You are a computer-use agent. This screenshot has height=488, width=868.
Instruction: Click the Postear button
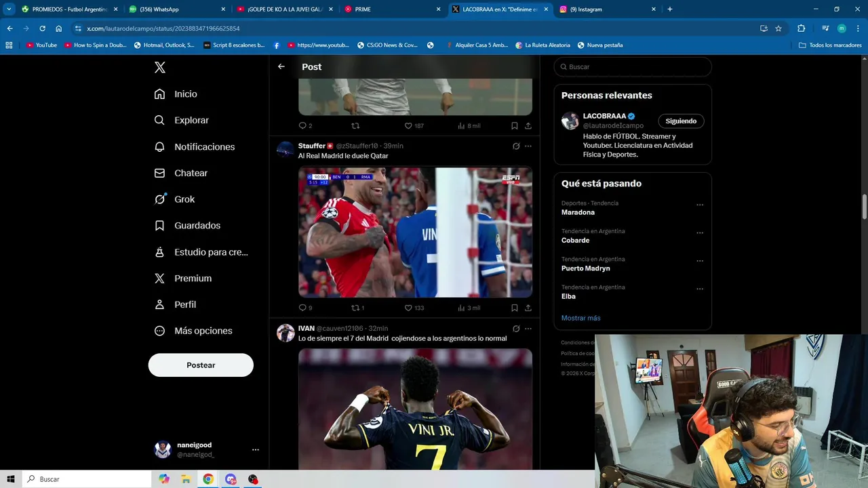coord(201,365)
